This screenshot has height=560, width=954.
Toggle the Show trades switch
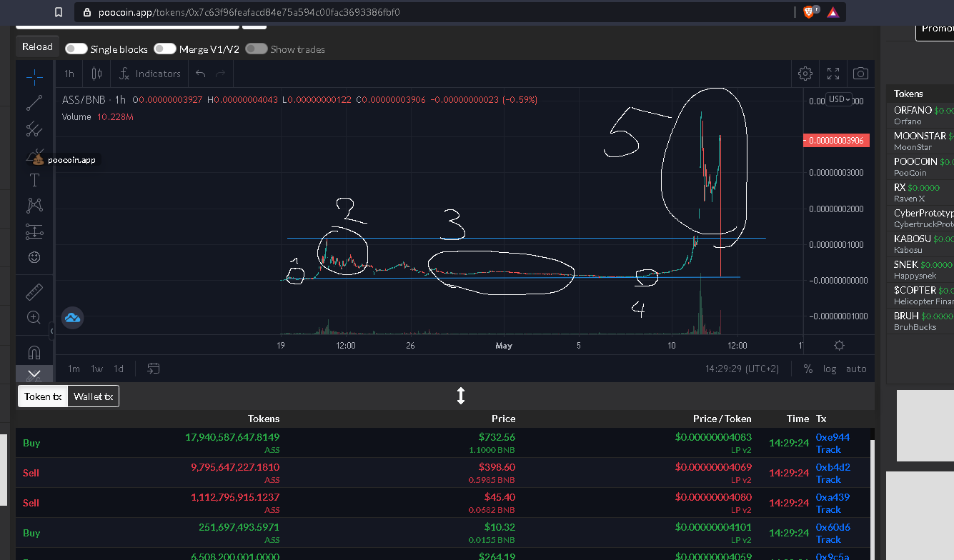(x=257, y=49)
